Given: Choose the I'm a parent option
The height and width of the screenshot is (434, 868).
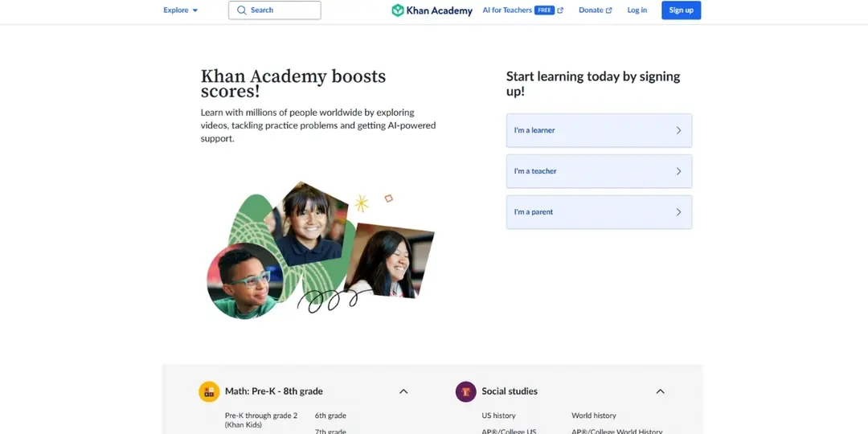Looking at the screenshot, I should click(599, 212).
